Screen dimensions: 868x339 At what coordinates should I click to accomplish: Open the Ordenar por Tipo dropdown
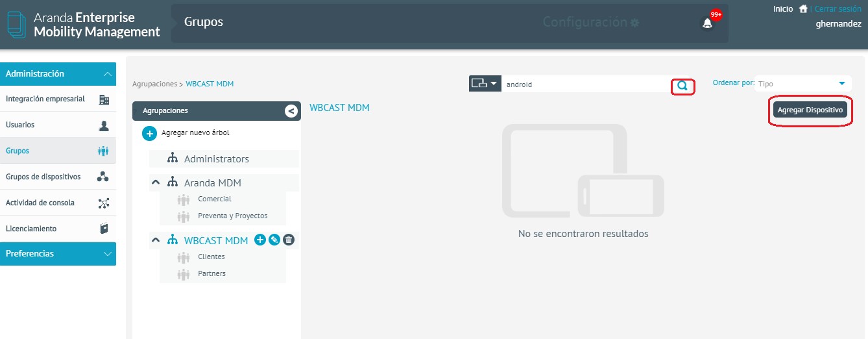click(803, 84)
